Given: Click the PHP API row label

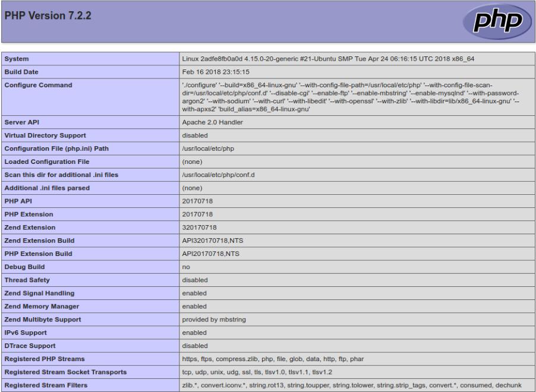Looking at the screenshot, I should coord(20,200).
